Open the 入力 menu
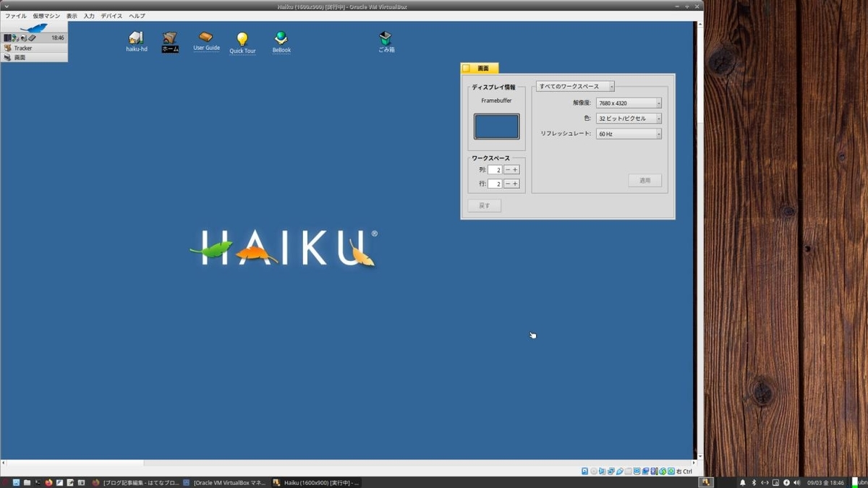868x488 pixels. pos(89,16)
